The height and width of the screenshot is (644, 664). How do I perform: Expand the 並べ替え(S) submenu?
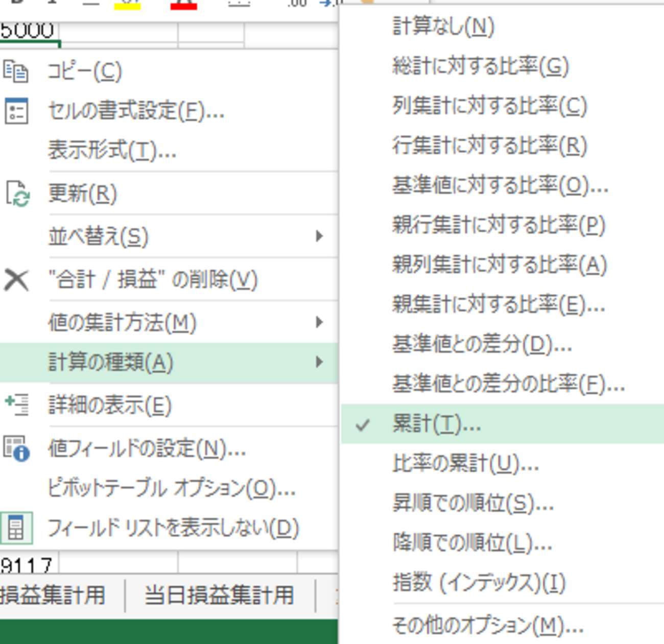tap(169, 236)
